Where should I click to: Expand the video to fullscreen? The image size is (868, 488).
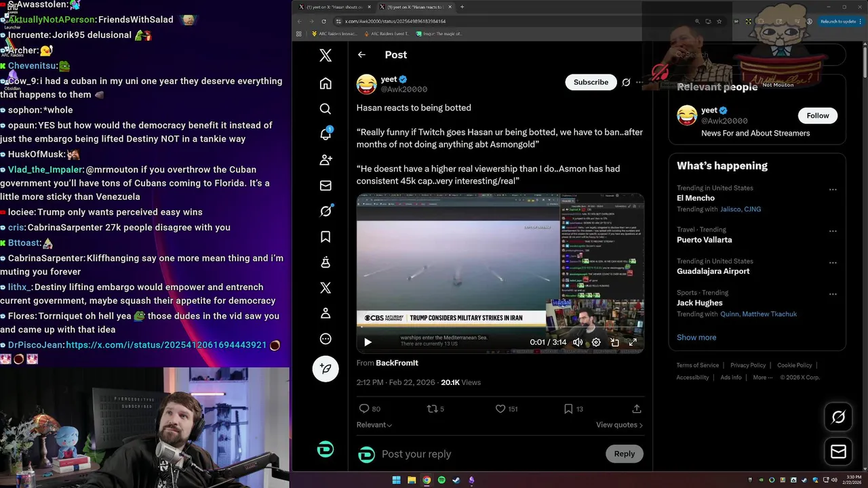(633, 342)
